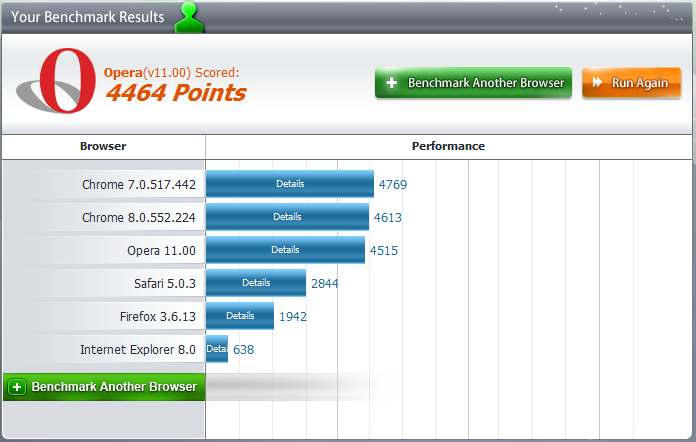Click the Benchmark Another Browser label in the browser list
The height and width of the screenshot is (442, 696).
(114, 387)
